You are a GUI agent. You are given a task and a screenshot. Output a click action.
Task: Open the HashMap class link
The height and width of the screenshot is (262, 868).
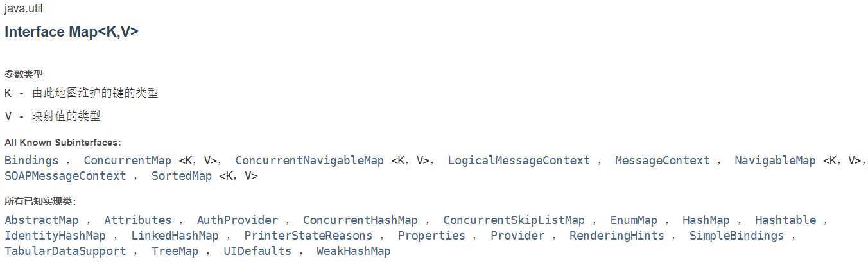706,220
